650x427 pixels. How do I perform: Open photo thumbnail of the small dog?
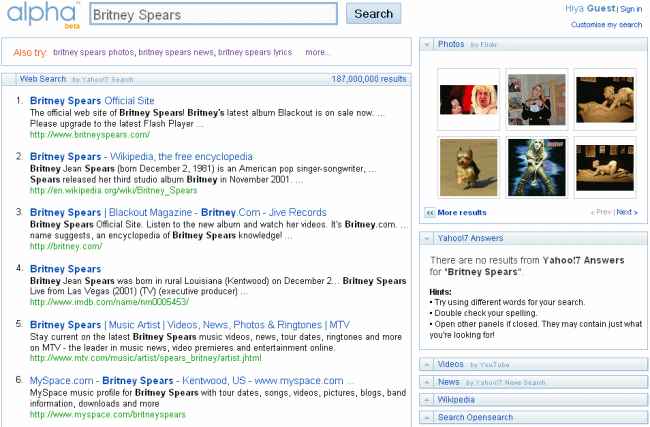(468, 167)
